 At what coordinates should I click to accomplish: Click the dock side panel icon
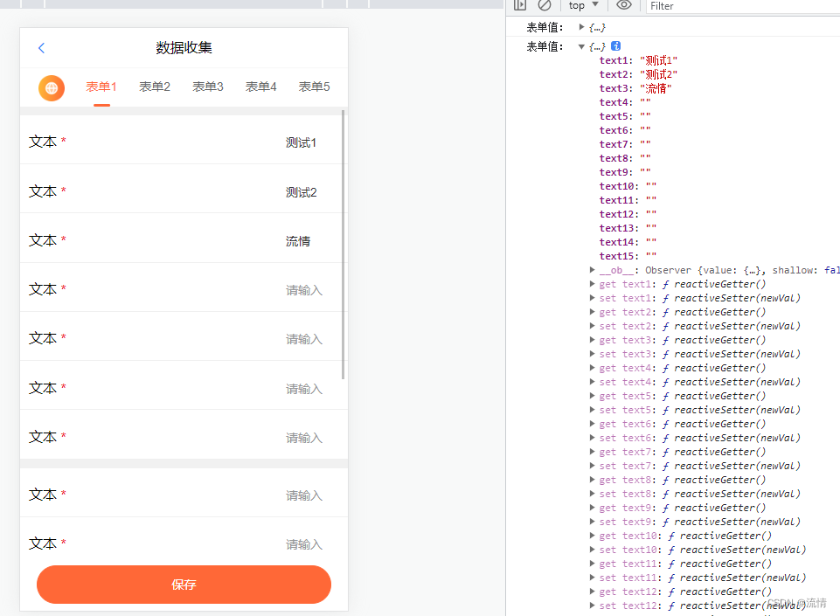520,6
